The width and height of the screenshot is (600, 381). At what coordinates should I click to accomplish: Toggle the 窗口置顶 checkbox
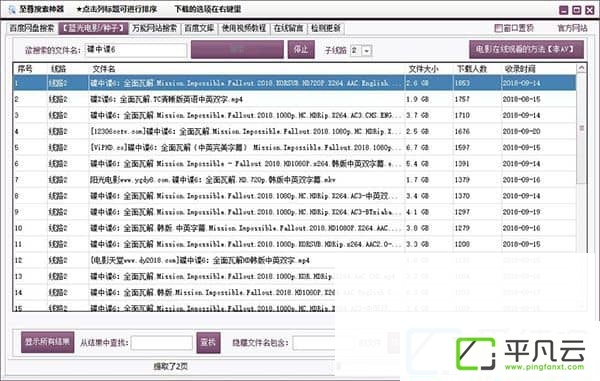pyautogui.click(x=498, y=28)
